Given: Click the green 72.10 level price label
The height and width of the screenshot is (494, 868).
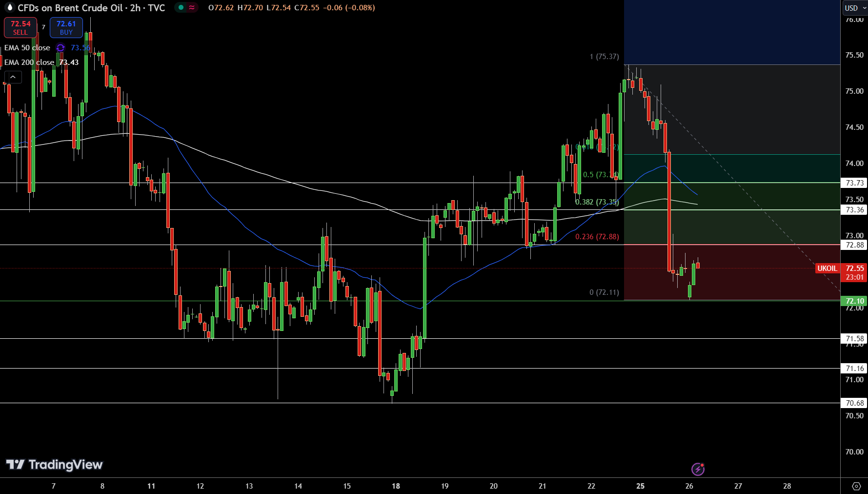Looking at the screenshot, I should (x=854, y=301).
